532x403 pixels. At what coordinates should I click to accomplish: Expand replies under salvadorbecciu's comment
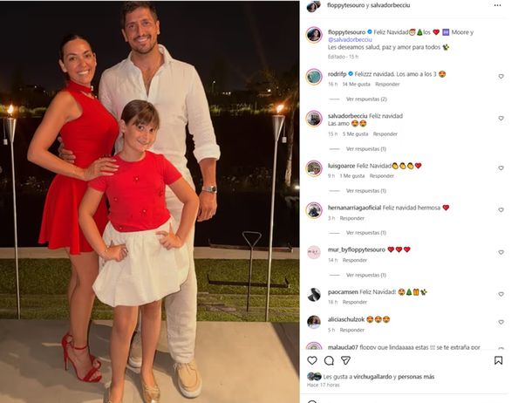(366, 149)
